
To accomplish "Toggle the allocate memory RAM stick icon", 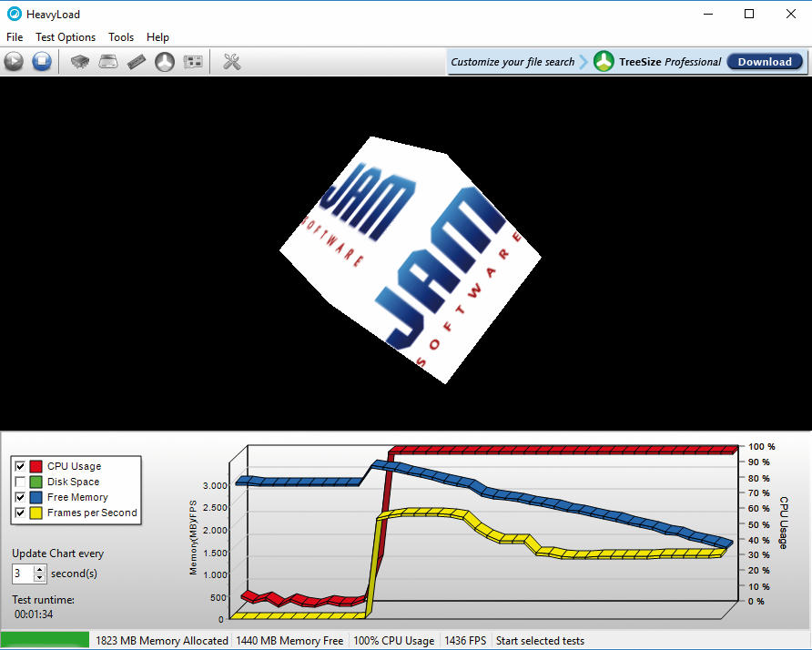I will tap(137, 62).
